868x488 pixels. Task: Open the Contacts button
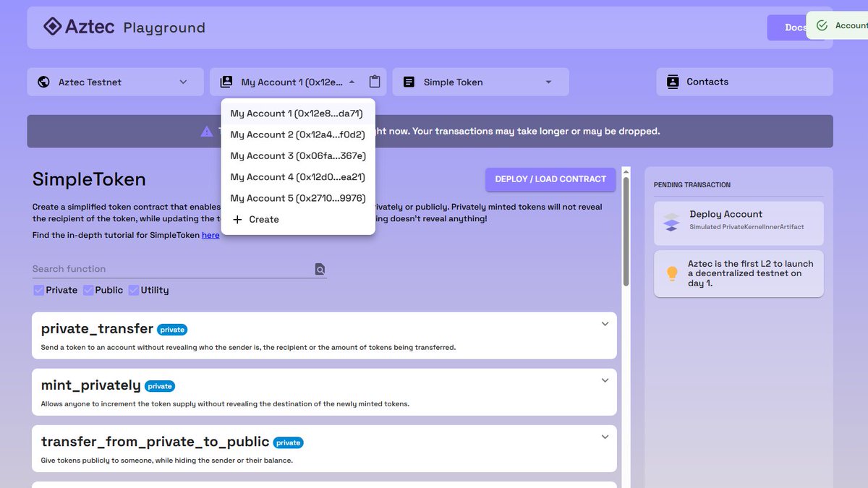[x=744, y=82]
